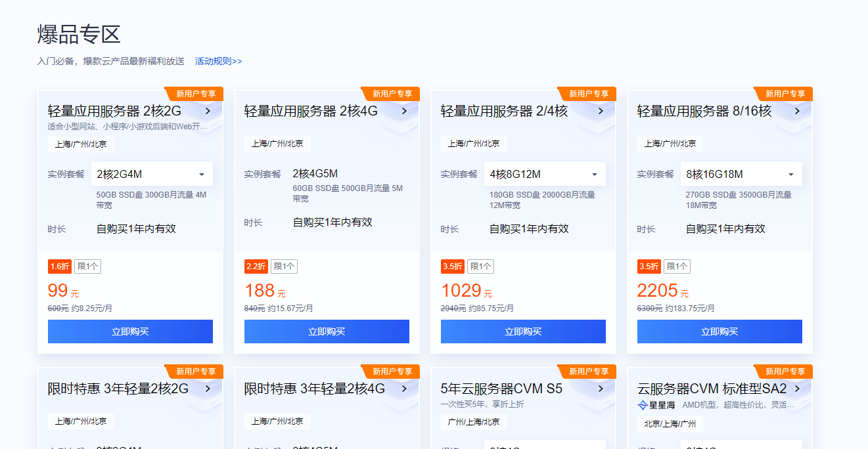Screen dimensions: 868x449
Task: Click the arrow on 5年云服务器CVM S5 card
Action: tap(601, 389)
